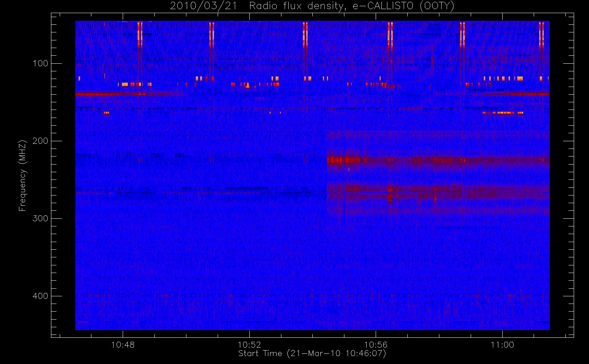Click the 200 frequency tick label
The image size is (589, 364).
click(x=40, y=141)
